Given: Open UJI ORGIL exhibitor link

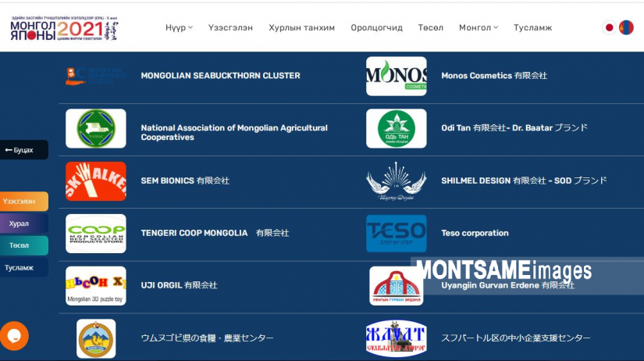Looking at the screenshot, I should (x=179, y=285).
